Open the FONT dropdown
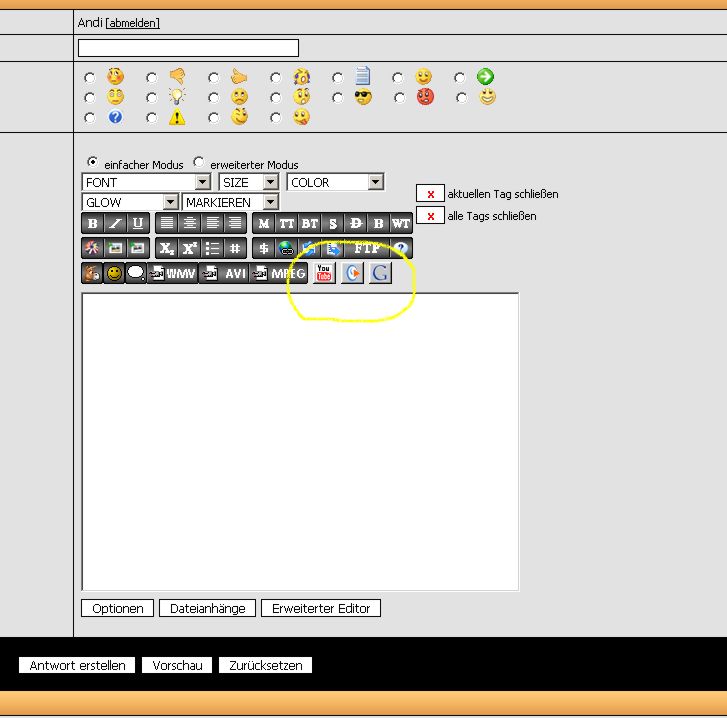This screenshot has height=718, width=727. pyautogui.click(x=202, y=182)
